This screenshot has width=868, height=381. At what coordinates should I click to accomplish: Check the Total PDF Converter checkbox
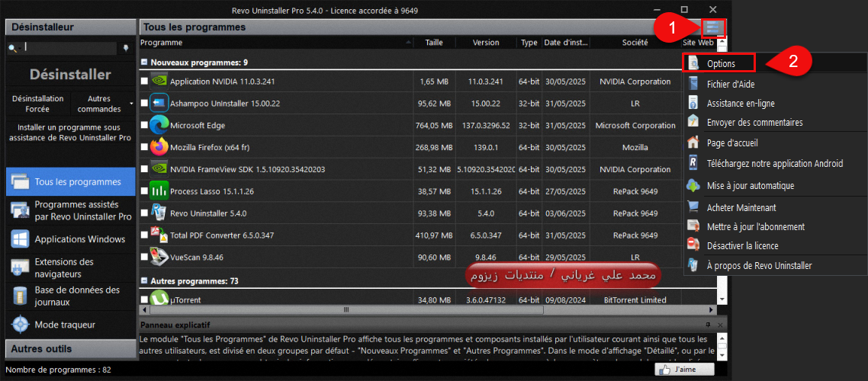tap(144, 235)
